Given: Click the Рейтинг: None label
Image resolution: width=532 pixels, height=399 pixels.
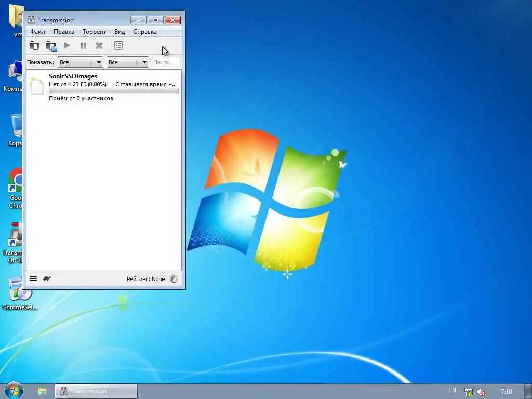Looking at the screenshot, I should [x=145, y=279].
